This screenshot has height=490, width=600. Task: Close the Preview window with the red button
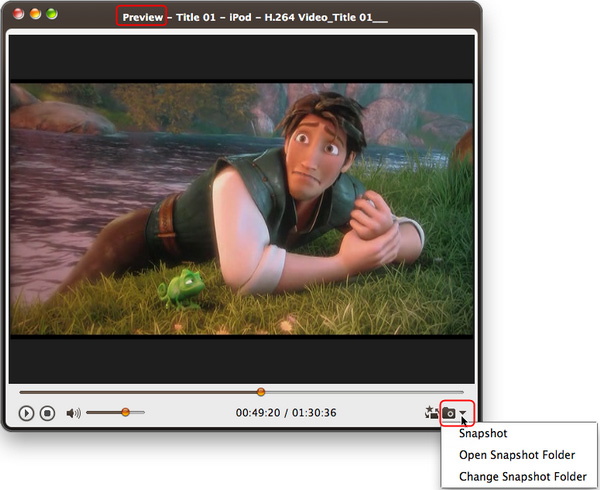[18, 14]
